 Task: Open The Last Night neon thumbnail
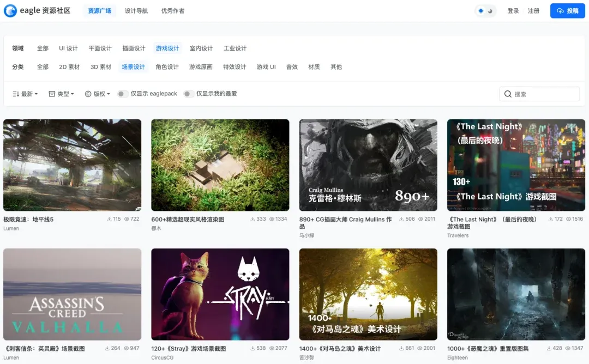516,165
